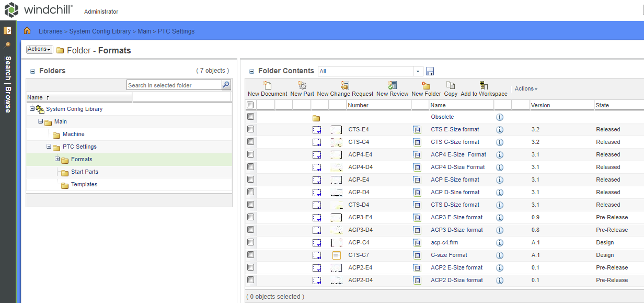
Task: Open the Obsolete folder link
Action: [442, 117]
